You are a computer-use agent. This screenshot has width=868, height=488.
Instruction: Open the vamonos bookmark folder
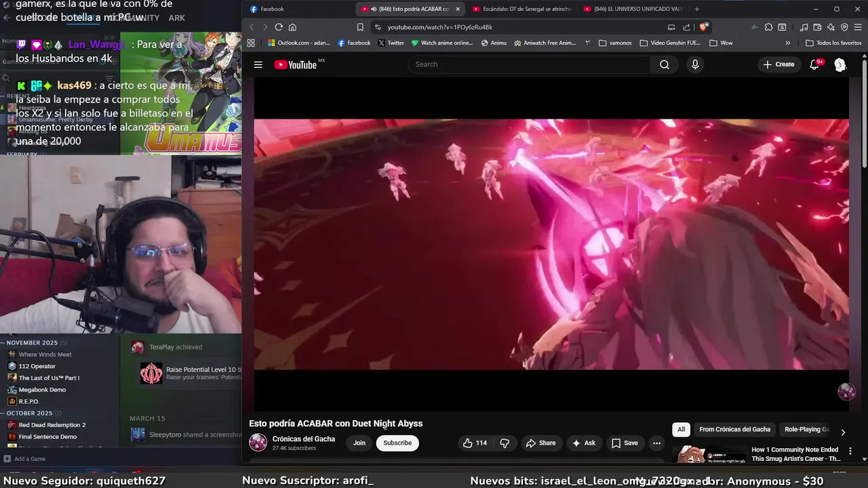click(x=615, y=43)
